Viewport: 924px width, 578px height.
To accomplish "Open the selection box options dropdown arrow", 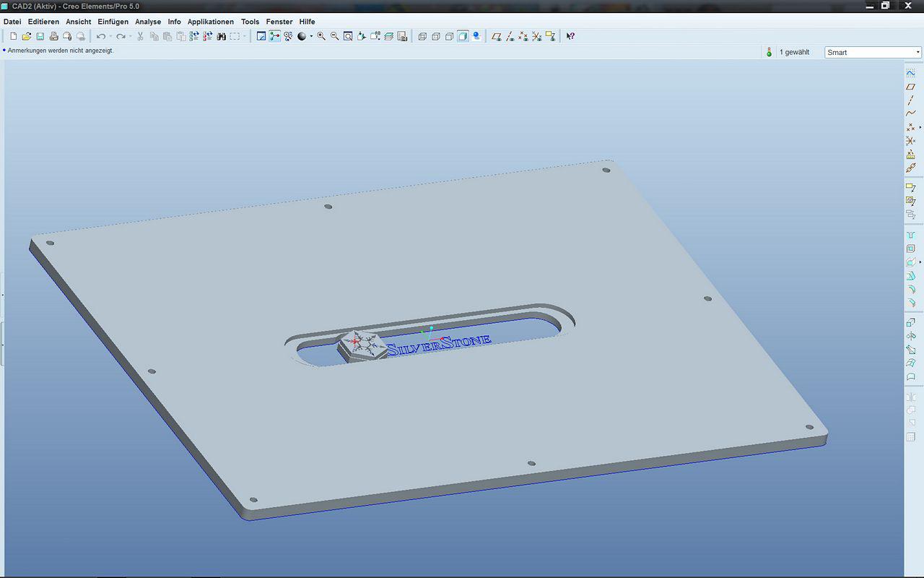I will (245, 36).
